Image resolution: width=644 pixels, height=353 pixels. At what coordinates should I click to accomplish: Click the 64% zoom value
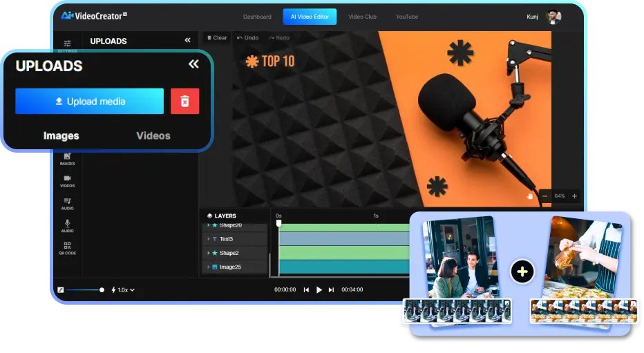click(560, 196)
